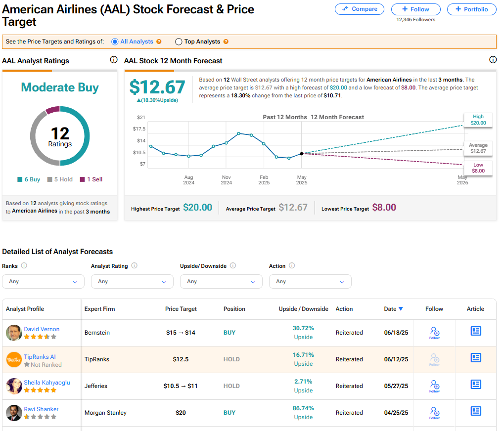Open Sheila Kahyaoglu analyst profile link
Screen dimensions: 504x431
47,382
